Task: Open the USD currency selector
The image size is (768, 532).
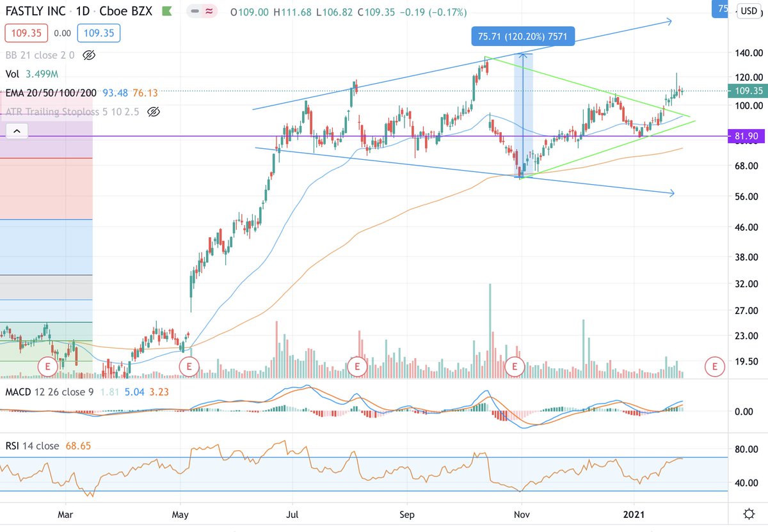Action: 748,11
